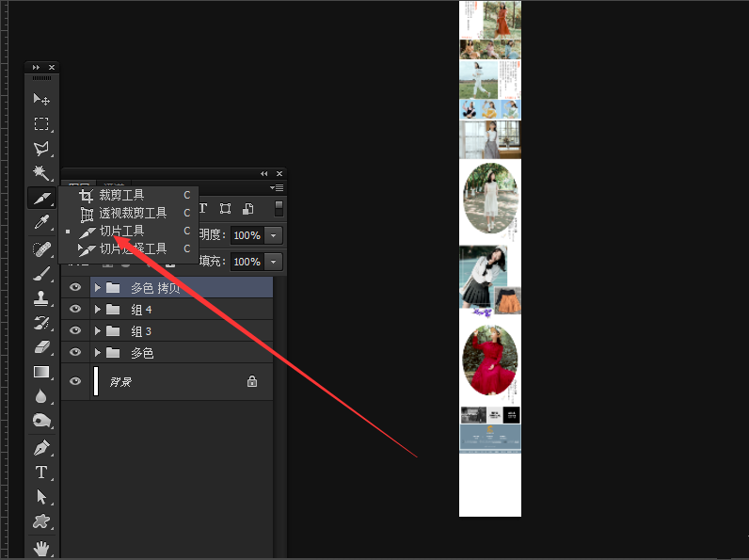Viewport: 749px width, 560px height.
Task: Select the Spot Healing Brush tool
Action: [41, 249]
